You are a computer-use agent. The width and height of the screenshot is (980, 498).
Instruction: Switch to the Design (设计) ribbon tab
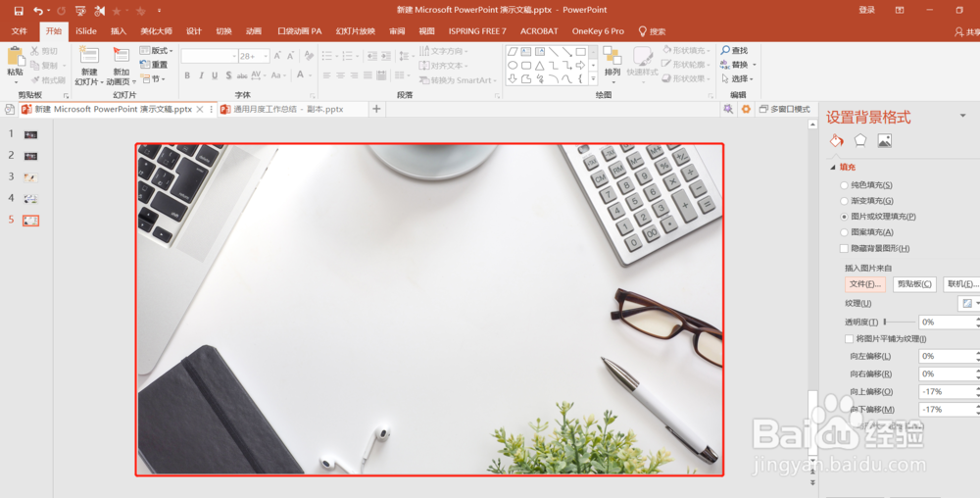point(194,31)
